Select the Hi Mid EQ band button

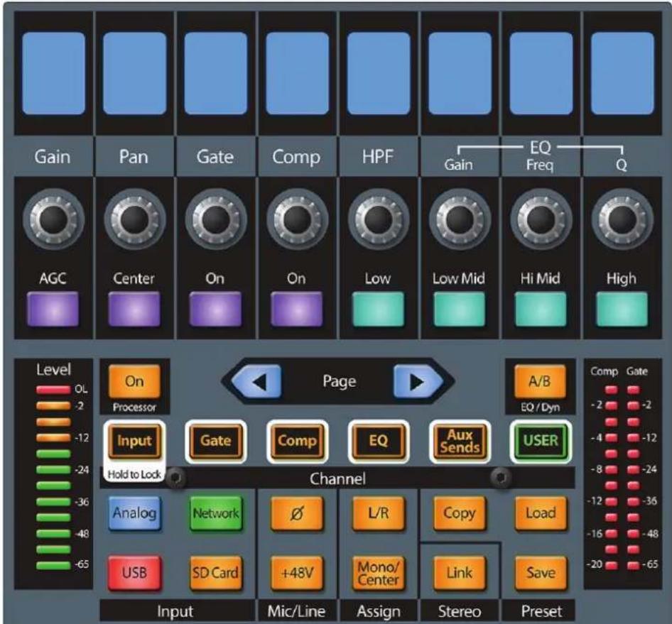coord(541,309)
